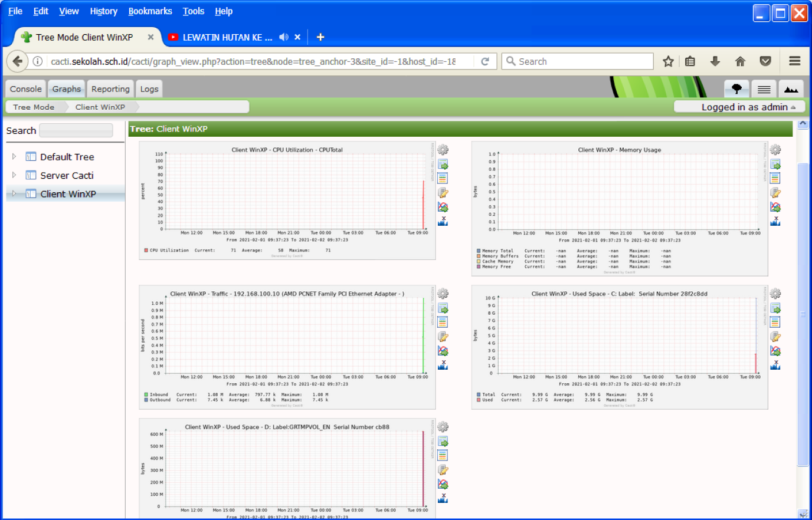The image size is (812, 520).
Task: Click CSV export icon beside Memory Usage graph
Action: [775, 164]
